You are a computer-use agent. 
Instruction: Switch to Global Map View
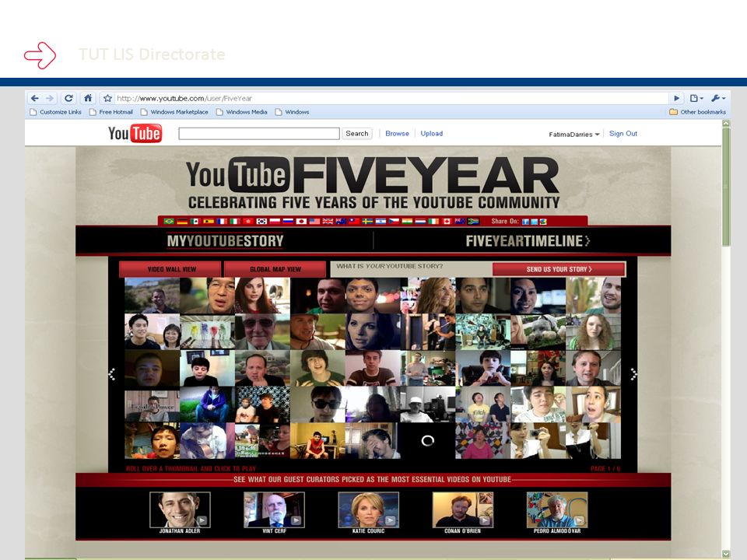click(x=275, y=269)
